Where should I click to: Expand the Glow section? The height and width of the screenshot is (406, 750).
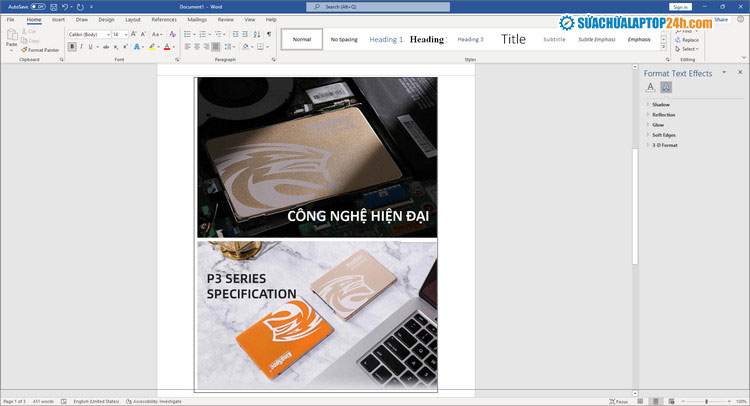658,125
